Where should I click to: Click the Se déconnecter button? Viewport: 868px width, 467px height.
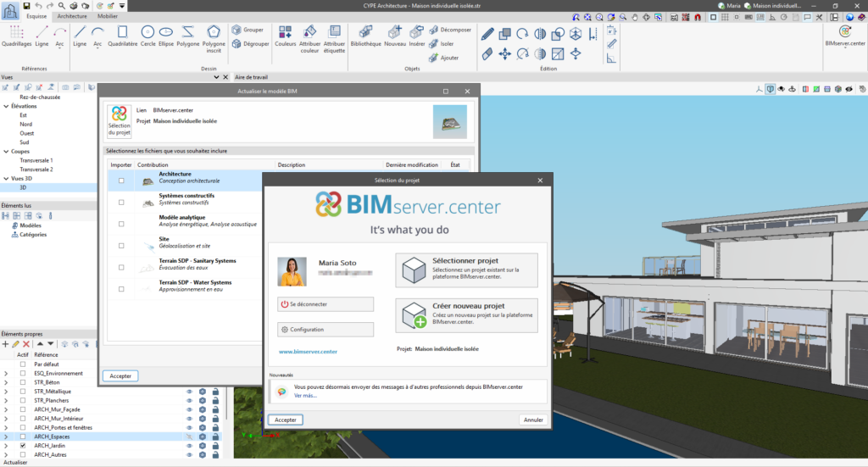325,304
